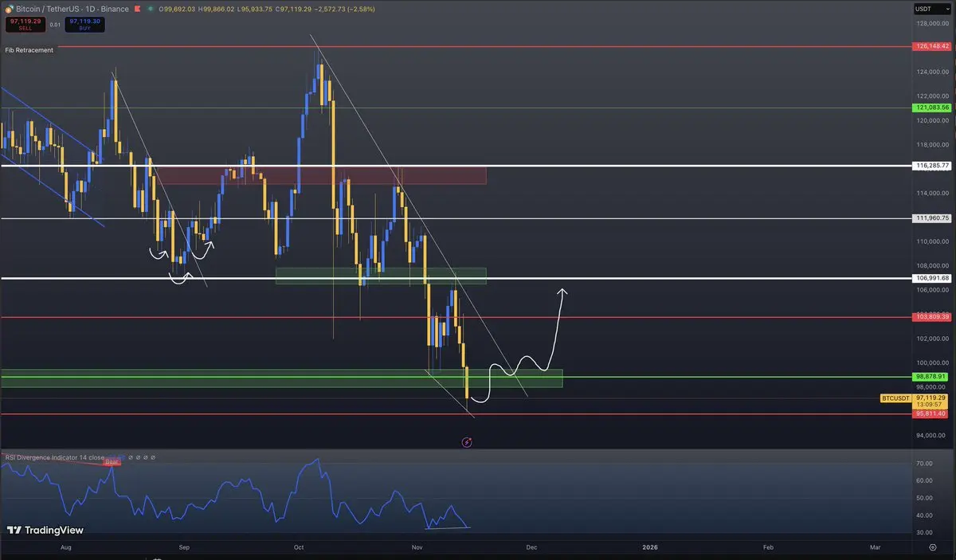
Task: Select the 106,991.68 price level label
Action: (932, 278)
